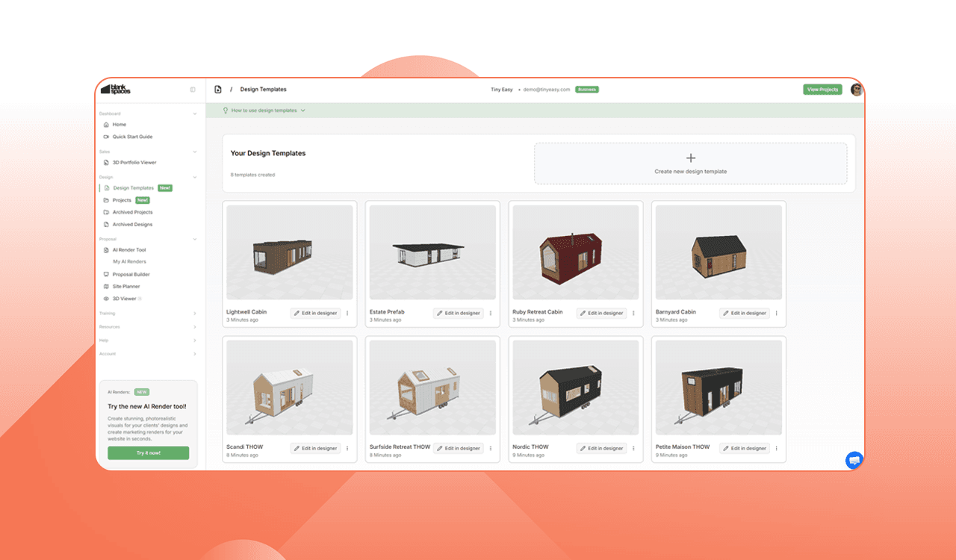Click the Archived Projects folder icon

pos(106,212)
